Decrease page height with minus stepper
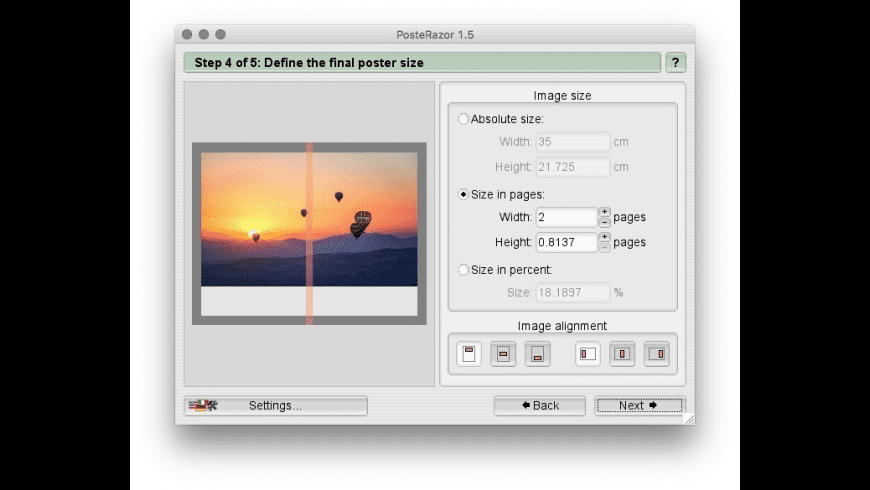Screen dimensions: 870x490 604,247
